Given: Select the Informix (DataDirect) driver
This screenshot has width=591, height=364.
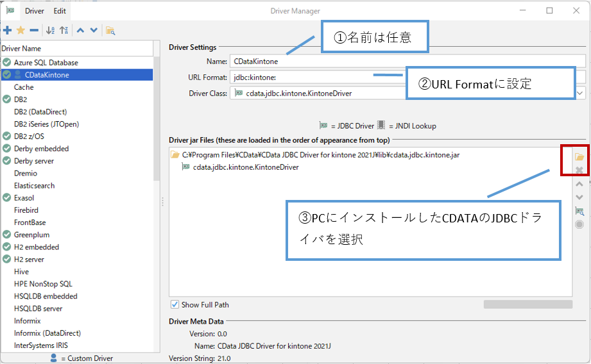Looking at the screenshot, I should 47,333.
